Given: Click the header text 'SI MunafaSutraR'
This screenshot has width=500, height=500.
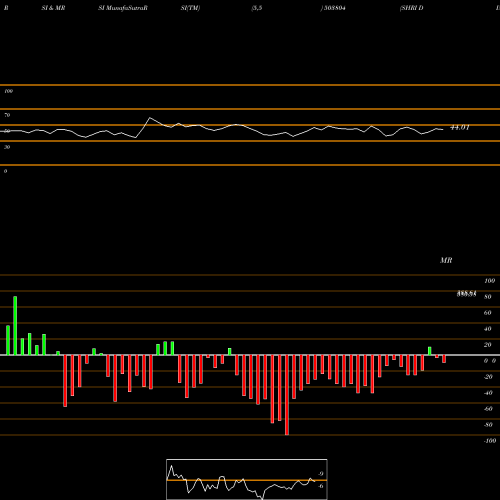Looking at the screenshot, I should point(123,8).
